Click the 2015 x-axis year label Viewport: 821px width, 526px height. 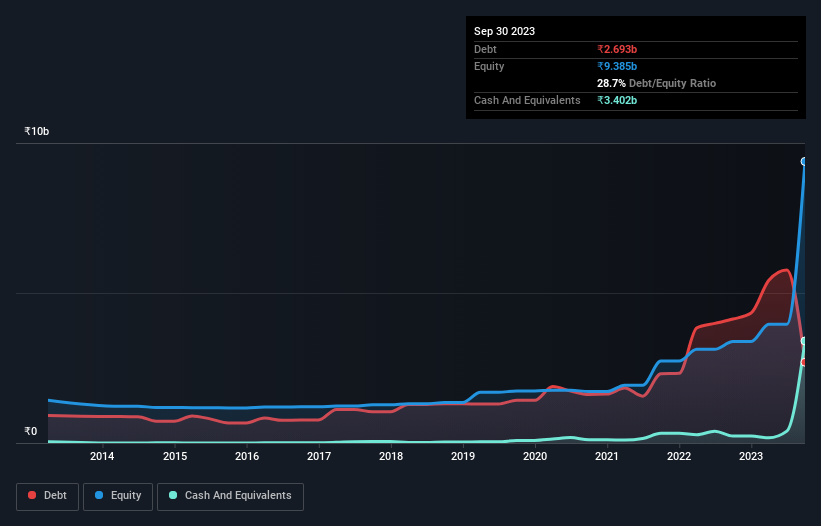pyautogui.click(x=175, y=456)
